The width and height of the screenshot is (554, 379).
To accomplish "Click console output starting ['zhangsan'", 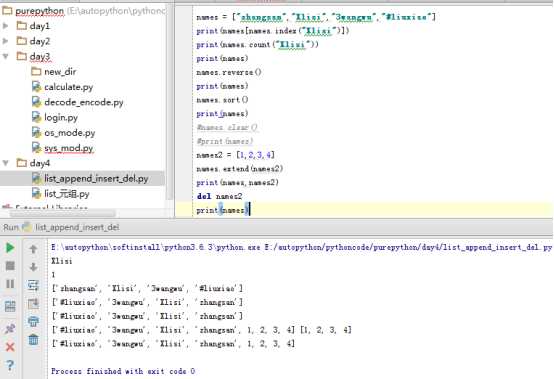I will click(x=147, y=289).
